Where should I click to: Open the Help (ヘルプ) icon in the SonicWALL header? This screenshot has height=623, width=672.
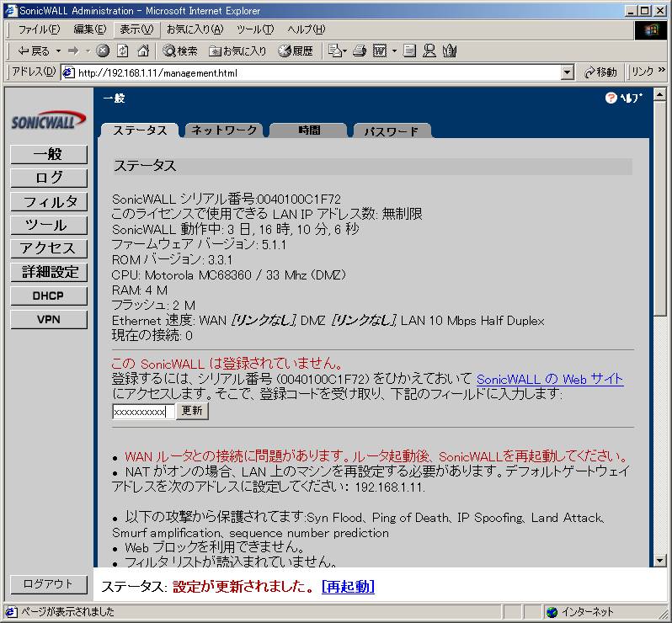pyautogui.click(x=624, y=99)
